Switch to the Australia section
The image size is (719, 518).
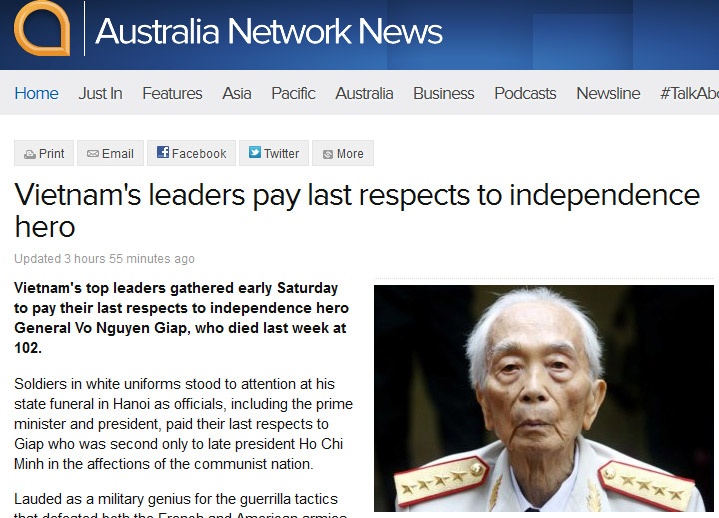click(365, 94)
